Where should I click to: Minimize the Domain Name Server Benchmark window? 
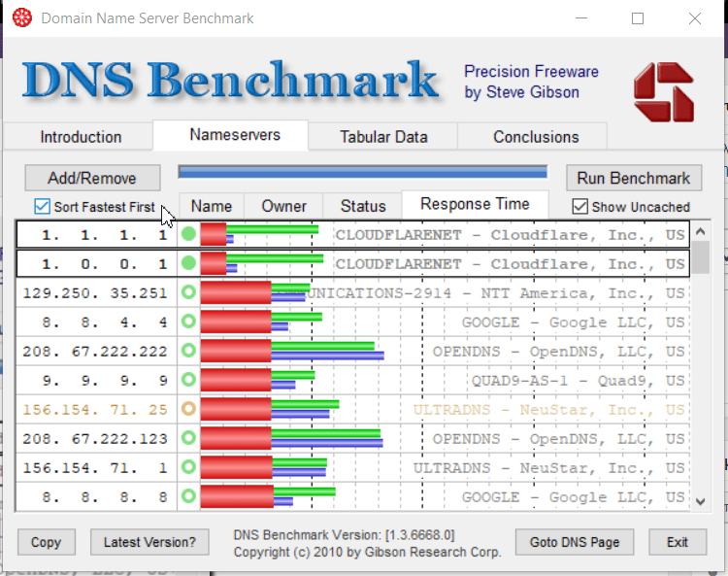[x=581, y=18]
